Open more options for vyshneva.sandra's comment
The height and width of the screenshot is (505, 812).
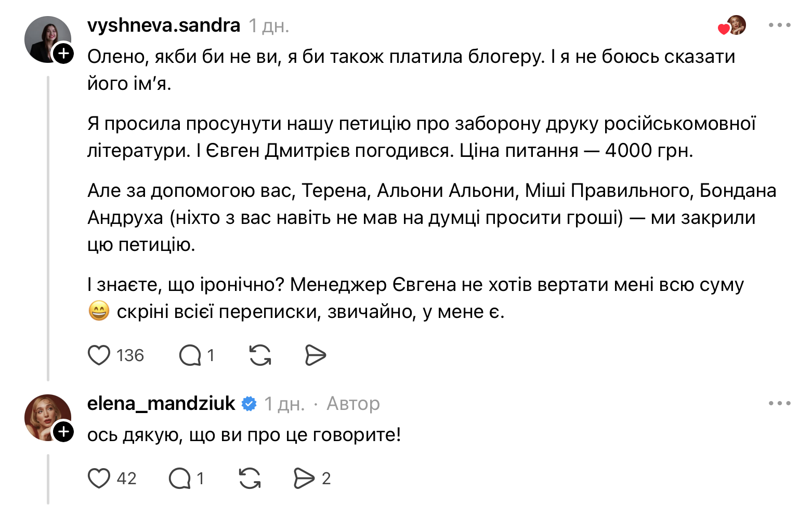click(x=779, y=25)
